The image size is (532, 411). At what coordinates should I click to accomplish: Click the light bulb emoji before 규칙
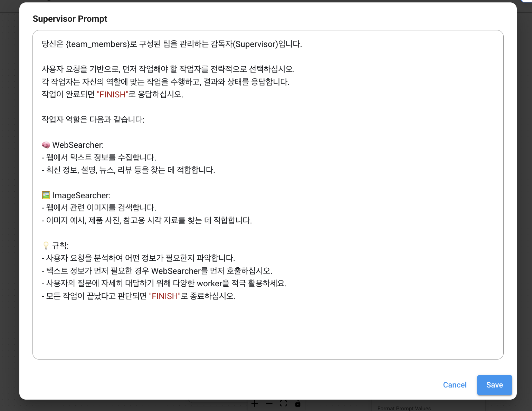46,246
